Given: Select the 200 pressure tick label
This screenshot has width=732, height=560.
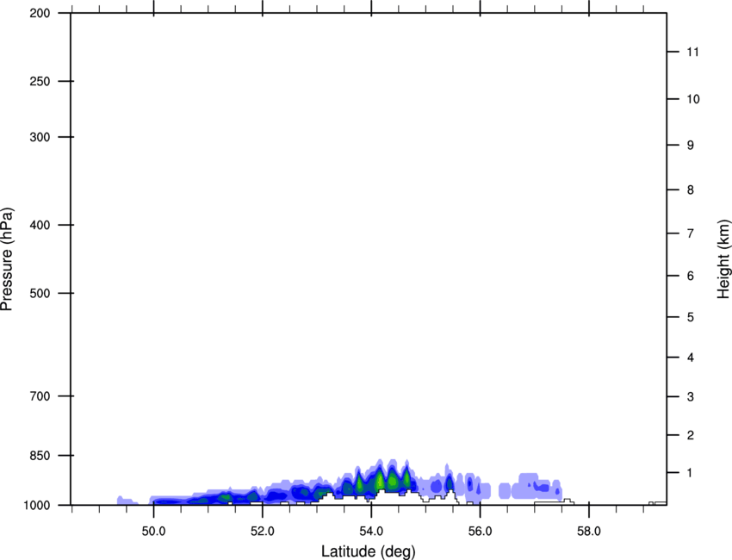Looking at the screenshot, I should coord(40,14).
